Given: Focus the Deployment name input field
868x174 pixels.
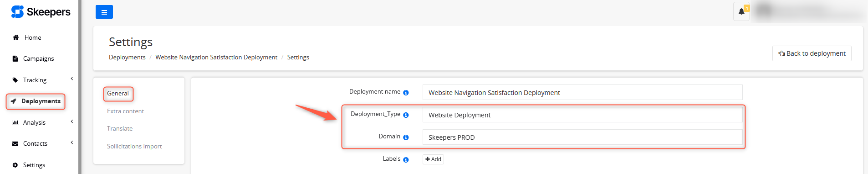Looking at the screenshot, I should click(582, 92).
